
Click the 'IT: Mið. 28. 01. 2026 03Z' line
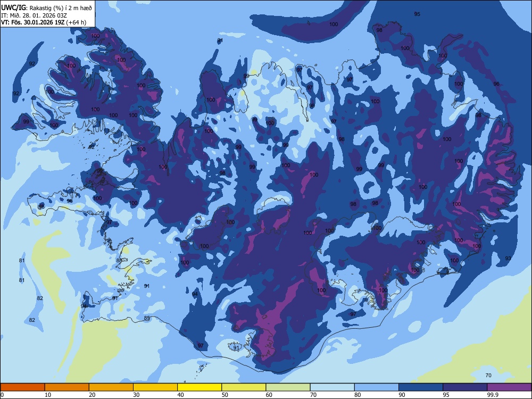pos(34,15)
